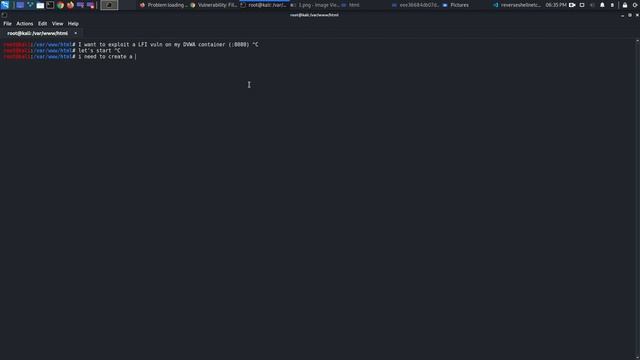Open the Help menu

(x=73, y=24)
